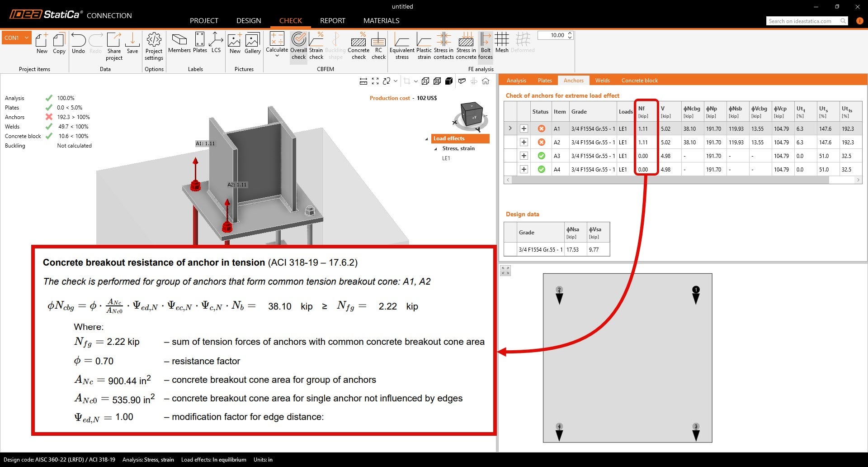This screenshot has width=868, height=467.
Task: Expand anchor row A1 with plus button
Action: pyautogui.click(x=524, y=129)
